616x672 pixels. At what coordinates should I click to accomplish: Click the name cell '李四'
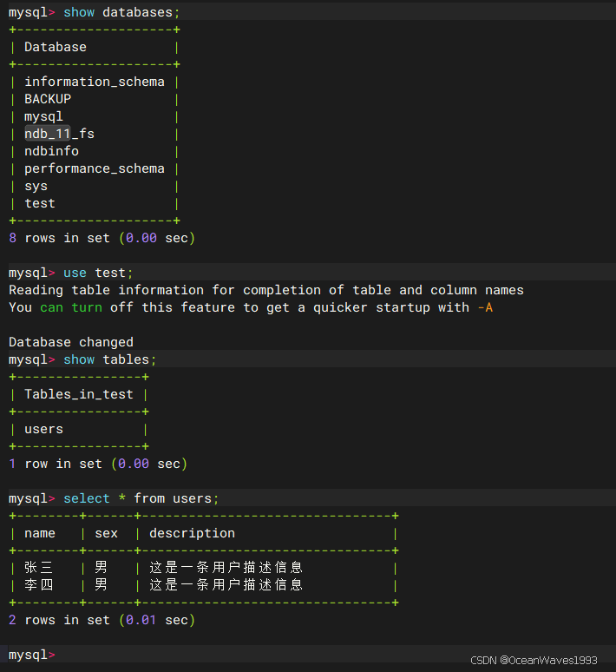point(38,585)
